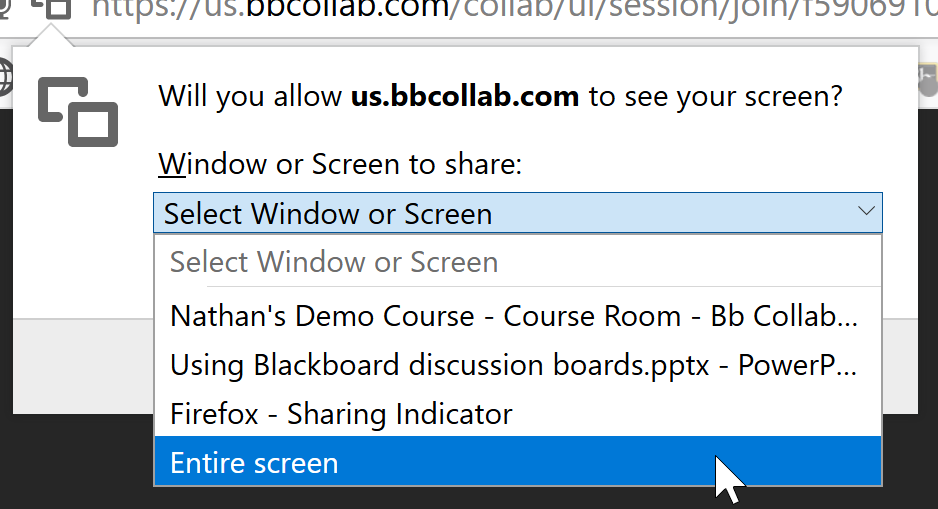
Task: Click the bold us.bbcollab.com site name
Action: click(x=464, y=97)
